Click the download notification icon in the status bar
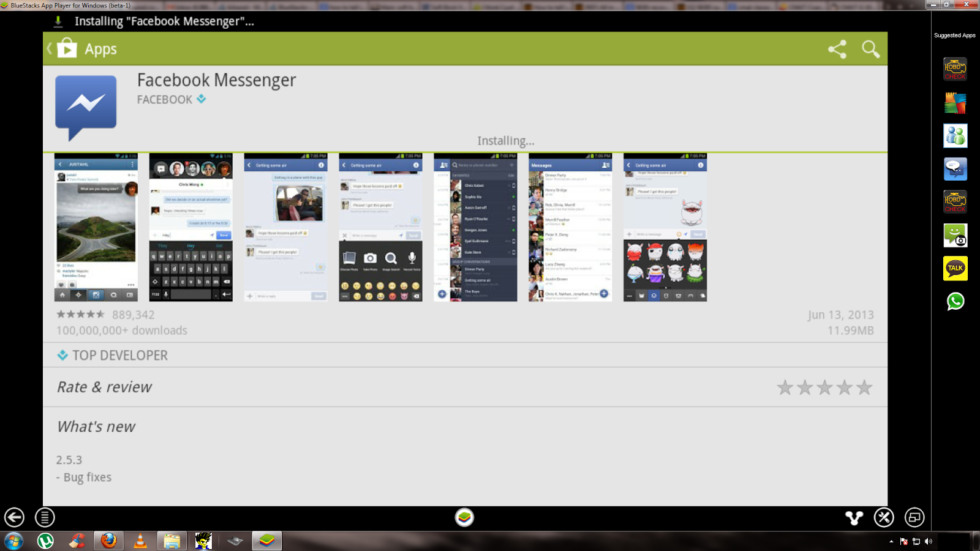This screenshot has width=980, height=551. tap(58, 21)
